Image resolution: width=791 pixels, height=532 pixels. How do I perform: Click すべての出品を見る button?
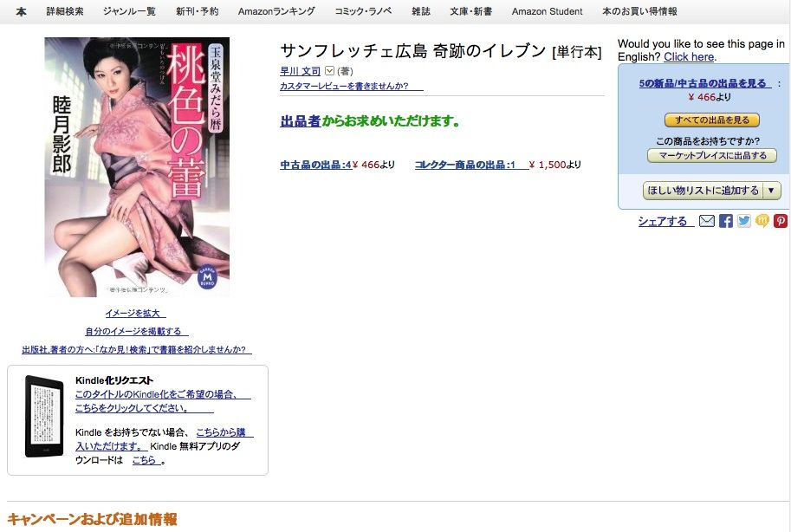pyautogui.click(x=712, y=120)
